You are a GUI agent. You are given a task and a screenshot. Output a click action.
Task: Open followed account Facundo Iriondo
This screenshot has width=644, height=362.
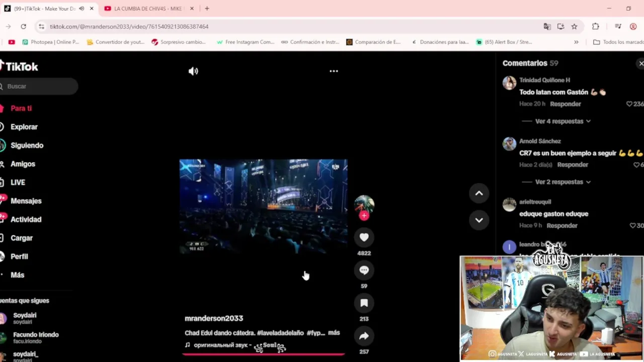[35, 337]
